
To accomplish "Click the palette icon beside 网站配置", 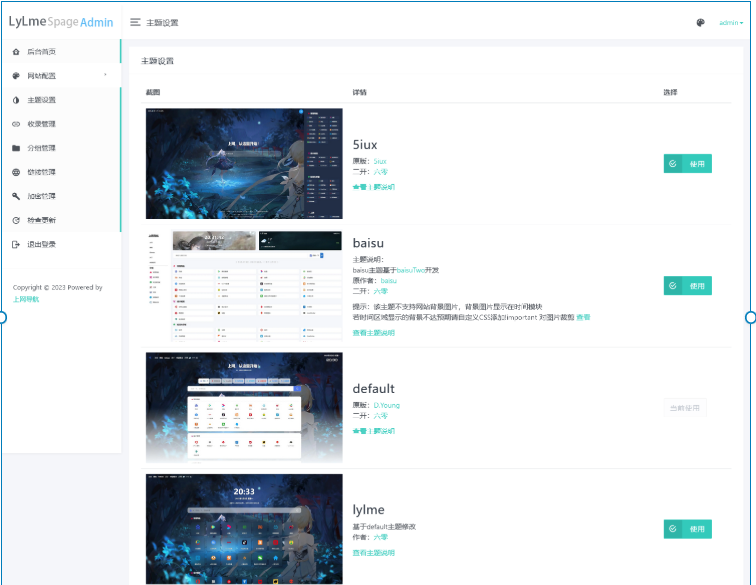I will coord(16,76).
